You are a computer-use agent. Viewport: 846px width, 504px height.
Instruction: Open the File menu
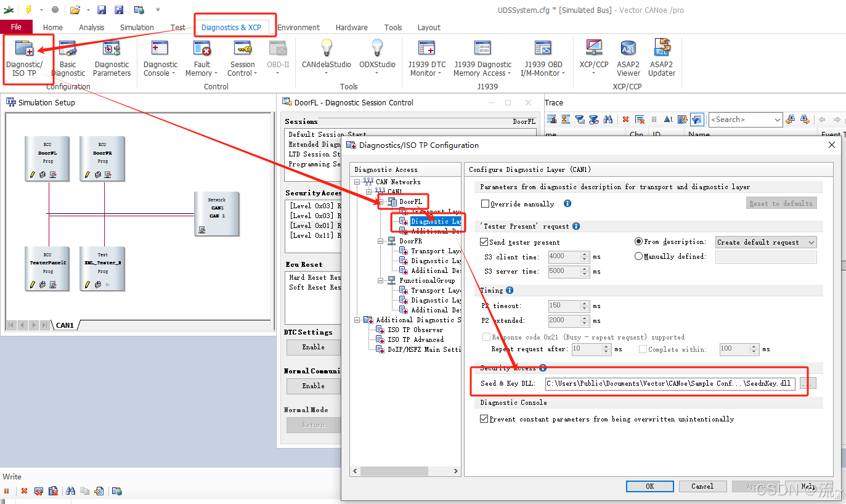16,27
